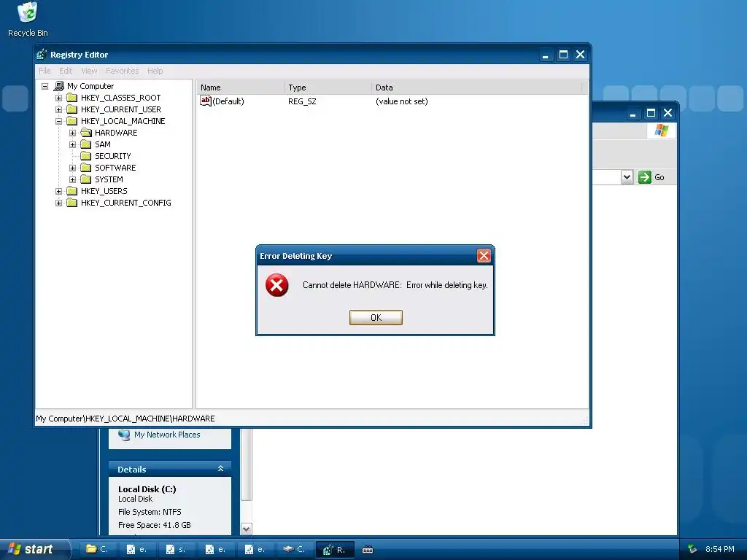
Task: Click the Windows flag logo in Explorer
Action: tap(661, 130)
